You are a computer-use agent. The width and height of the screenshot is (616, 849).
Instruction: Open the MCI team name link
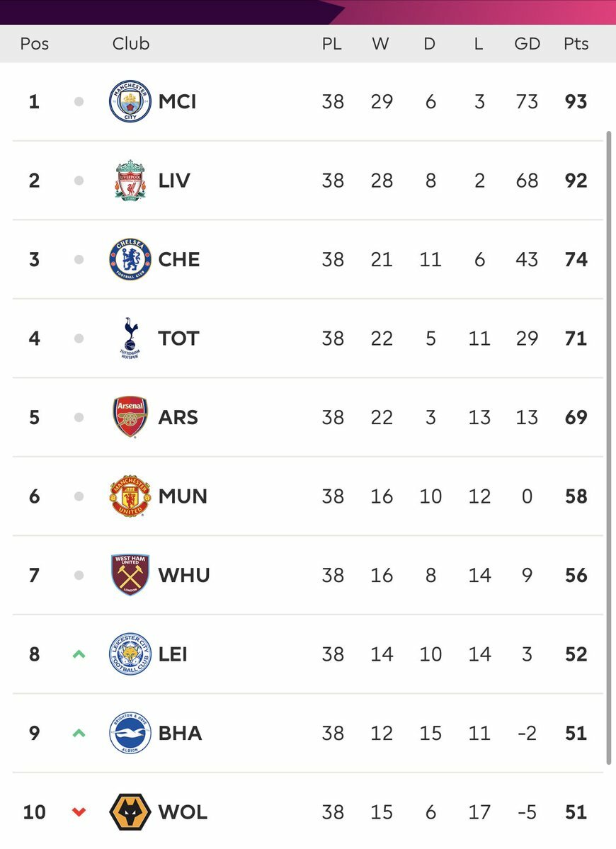[177, 101]
